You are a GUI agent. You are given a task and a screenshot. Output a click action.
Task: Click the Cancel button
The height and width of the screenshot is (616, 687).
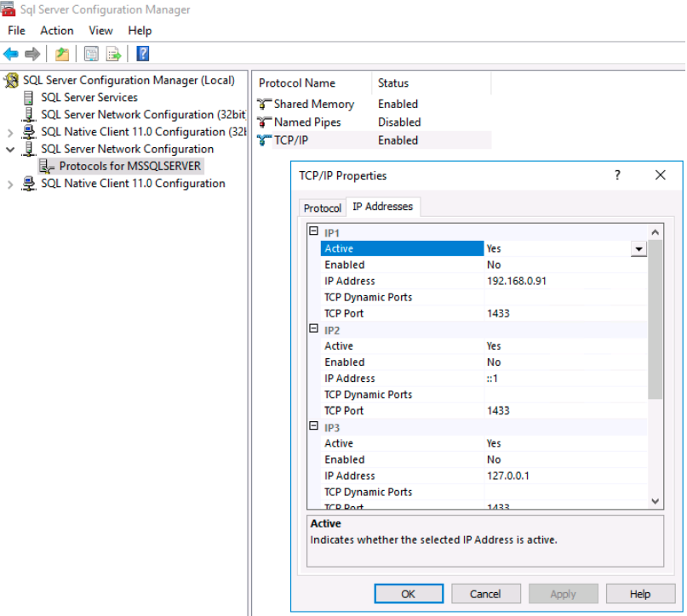pyautogui.click(x=486, y=594)
